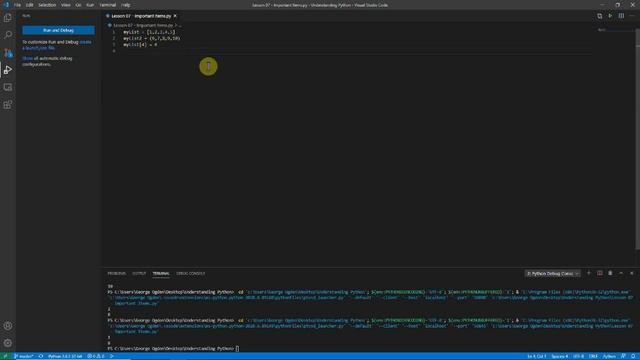This screenshot has width=640, height=360.
Task: Click code line 1 myList assignment
Action: [x=149, y=32]
